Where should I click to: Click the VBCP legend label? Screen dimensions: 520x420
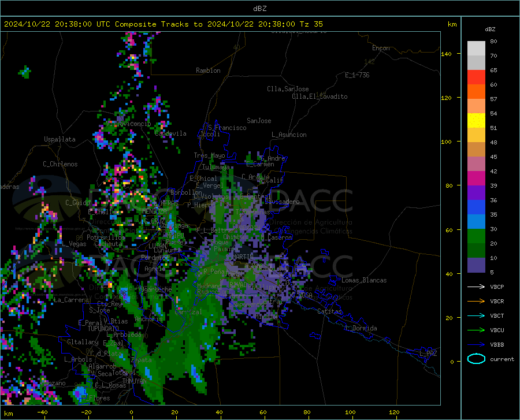pos(497,287)
